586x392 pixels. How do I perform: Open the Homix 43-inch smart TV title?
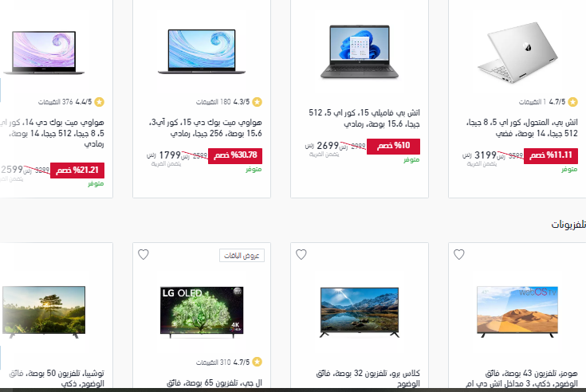pyautogui.click(x=521, y=378)
